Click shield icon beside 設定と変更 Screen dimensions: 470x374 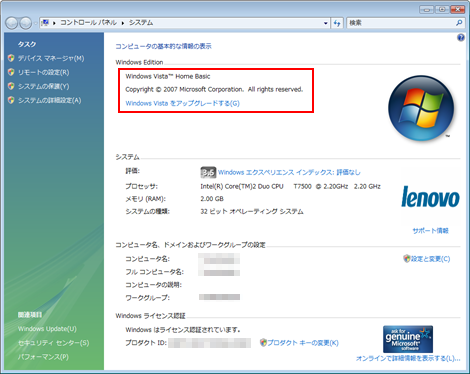[x=407, y=258]
